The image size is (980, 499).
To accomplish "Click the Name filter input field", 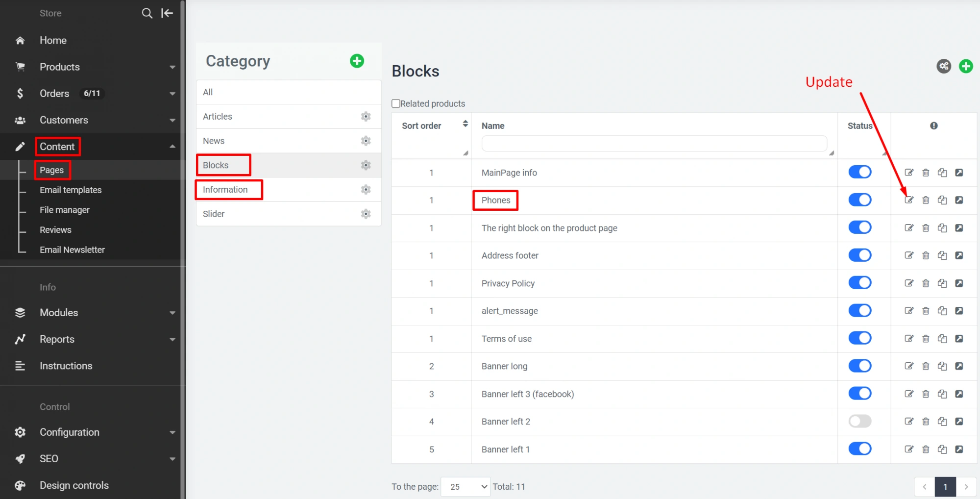I will click(654, 144).
